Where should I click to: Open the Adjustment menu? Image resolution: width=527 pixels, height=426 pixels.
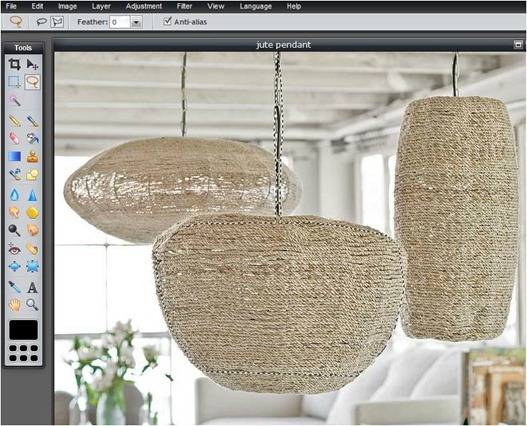pyautogui.click(x=144, y=6)
